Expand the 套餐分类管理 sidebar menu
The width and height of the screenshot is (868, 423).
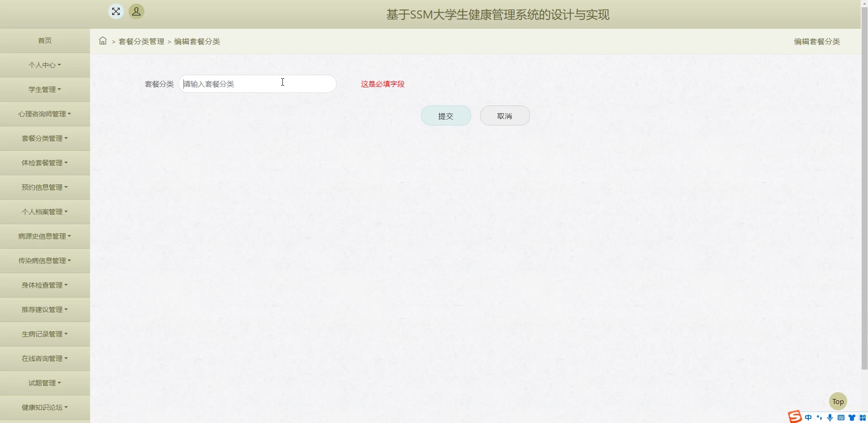click(45, 139)
